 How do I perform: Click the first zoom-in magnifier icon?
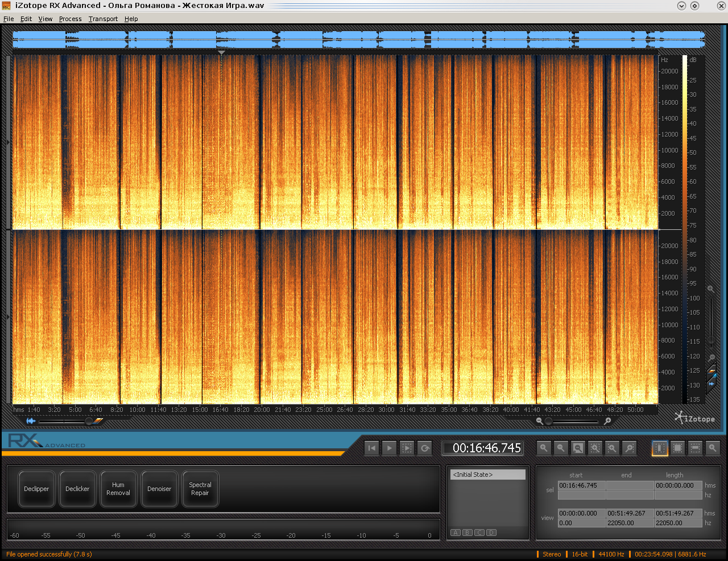544,448
